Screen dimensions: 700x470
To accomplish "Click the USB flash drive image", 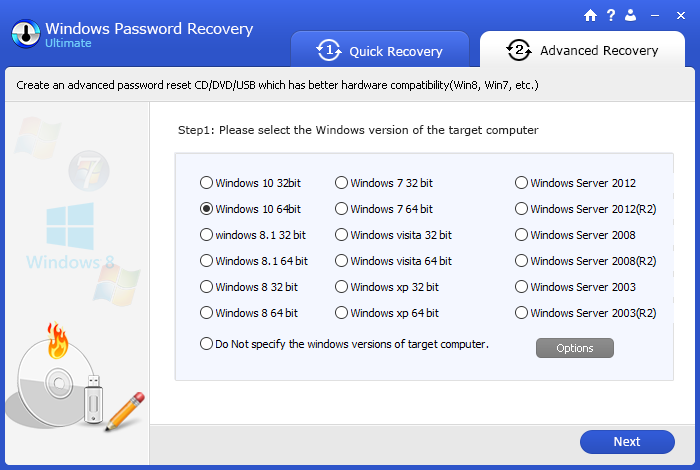I will pyautogui.click(x=93, y=399).
